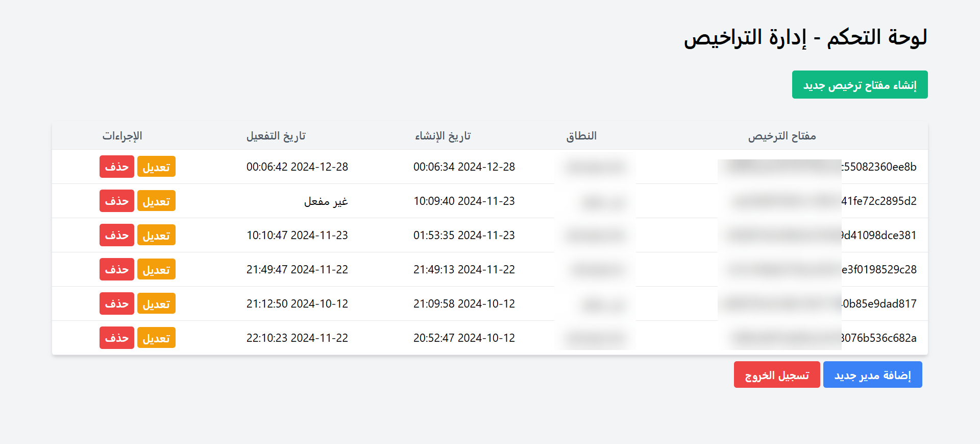Delete license key ending in 55082360ee8b
The image size is (980, 444).
click(117, 167)
